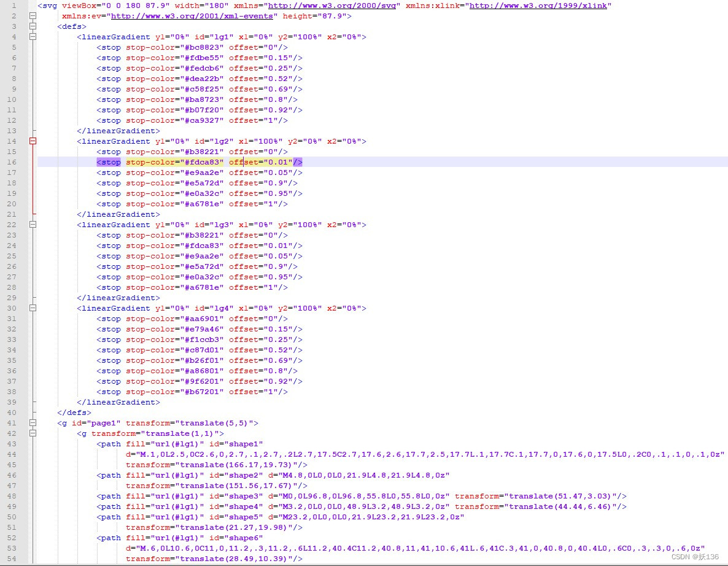728x566 pixels.
Task: Collapse the lg4 linearGradient block
Action: 33,308
